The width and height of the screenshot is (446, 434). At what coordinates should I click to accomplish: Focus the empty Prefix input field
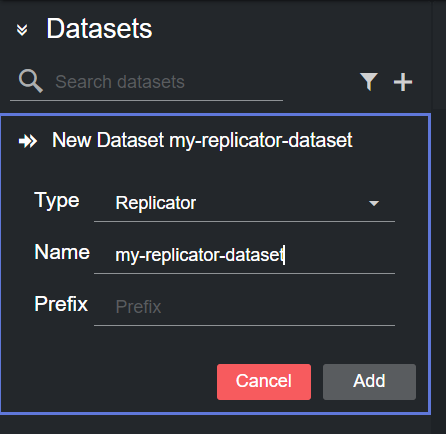coord(244,307)
